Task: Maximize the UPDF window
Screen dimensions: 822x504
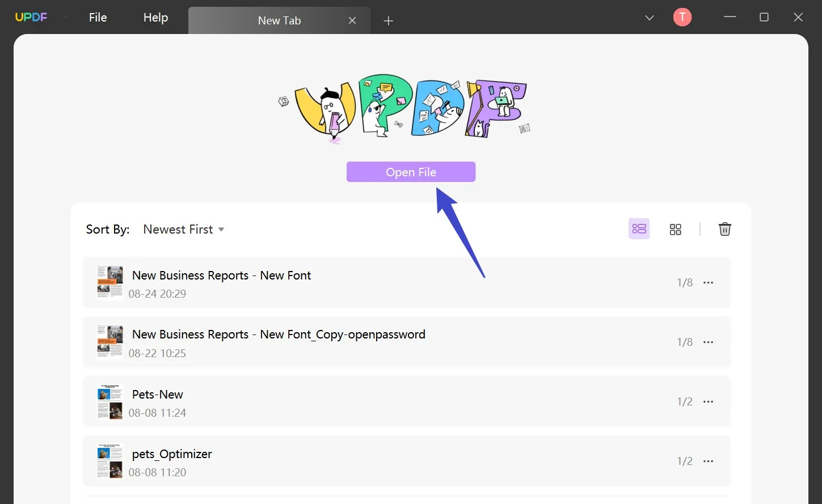Action: click(x=764, y=17)
